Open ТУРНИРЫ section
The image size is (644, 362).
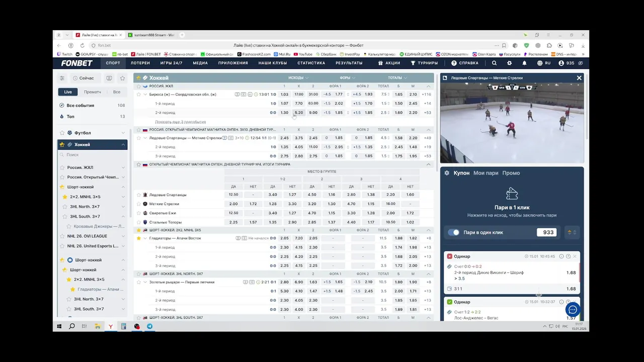(x=424, y=63)
